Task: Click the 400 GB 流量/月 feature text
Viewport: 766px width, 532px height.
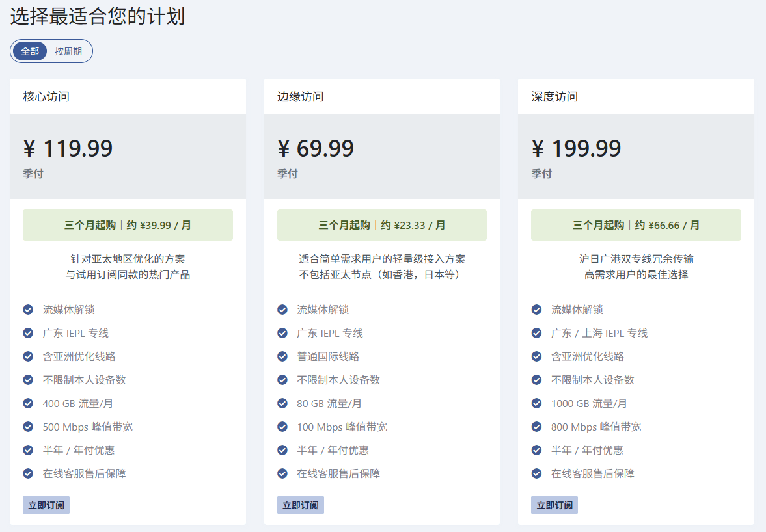Action: [x=77, y=404]
